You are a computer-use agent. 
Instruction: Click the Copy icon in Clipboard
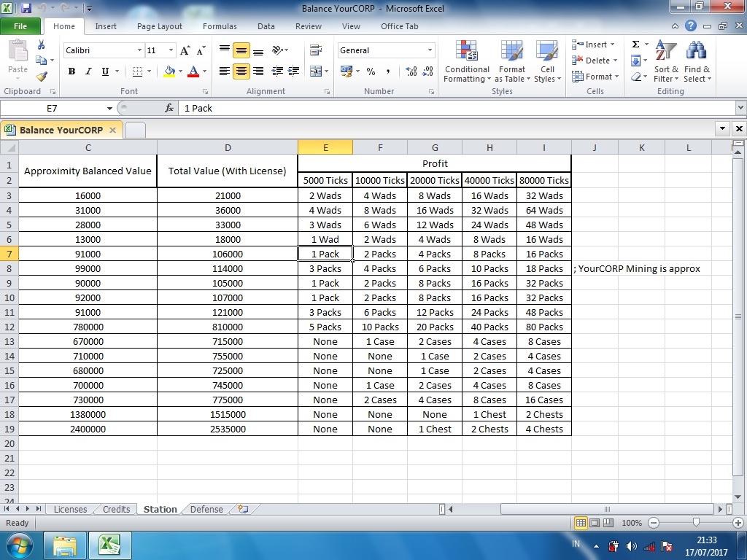[42, 60]
